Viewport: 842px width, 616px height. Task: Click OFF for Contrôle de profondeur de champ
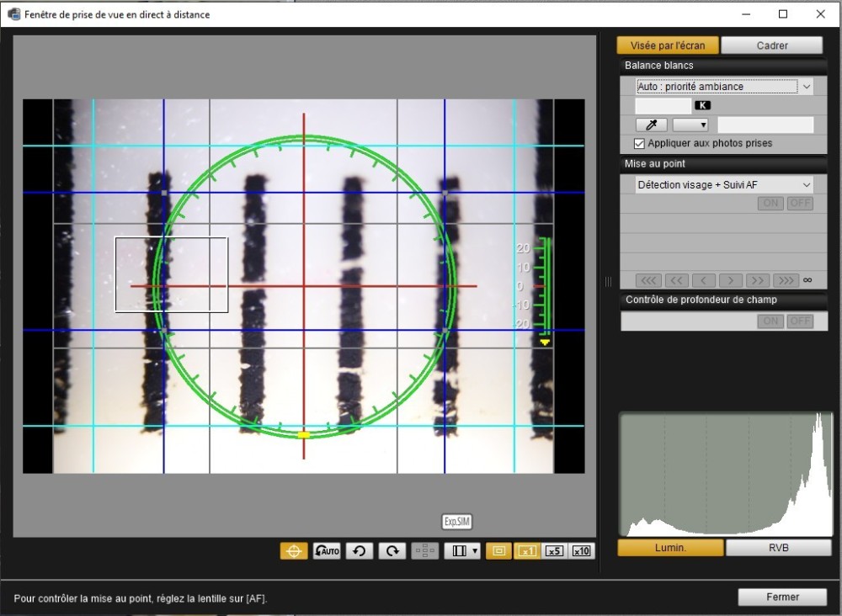click(800, 321)
